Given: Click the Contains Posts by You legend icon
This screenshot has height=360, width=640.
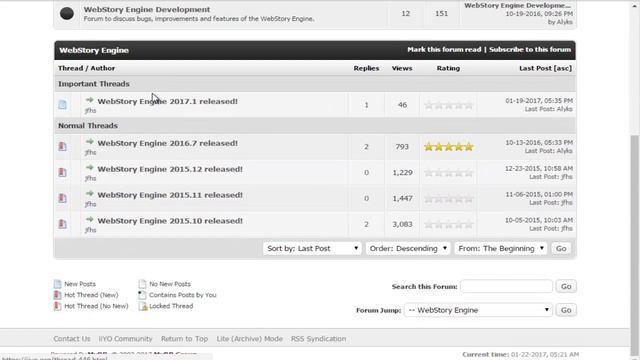Looking at the screenshot, I should (142, 295).
